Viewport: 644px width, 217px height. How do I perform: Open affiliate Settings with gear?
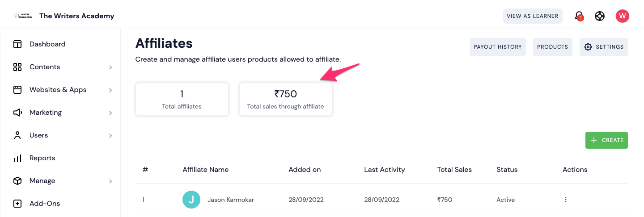[604, 47]
